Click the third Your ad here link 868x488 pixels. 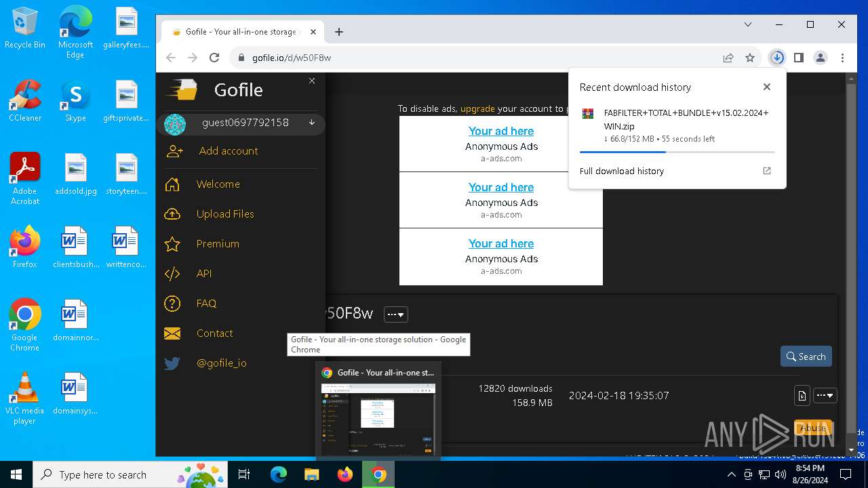tap(500, 243)
